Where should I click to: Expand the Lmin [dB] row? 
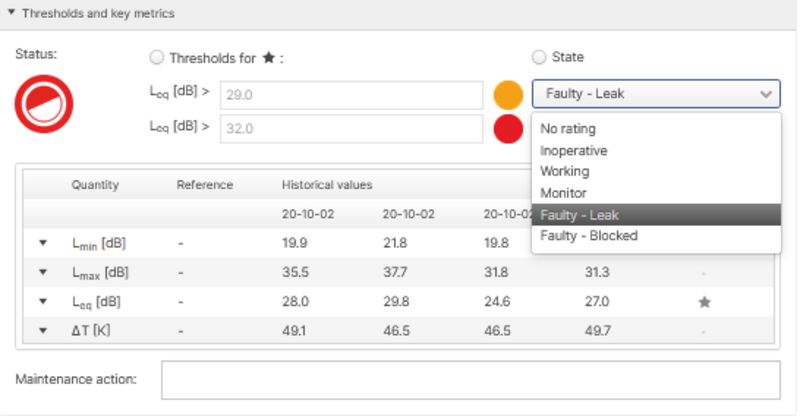tap(43, 243)
